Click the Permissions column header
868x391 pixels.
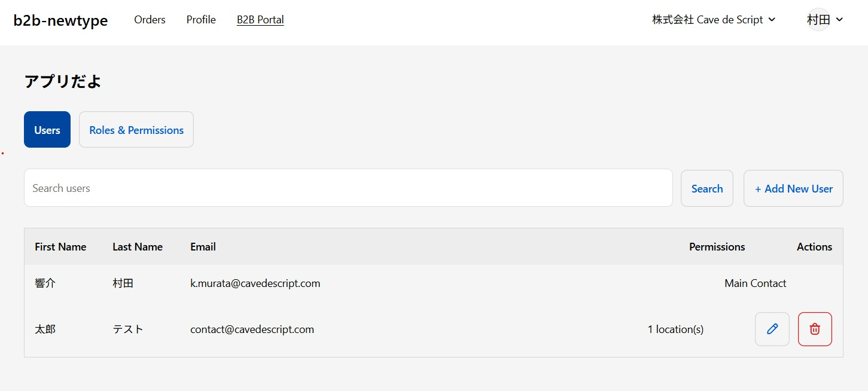[x=717, y=247]
